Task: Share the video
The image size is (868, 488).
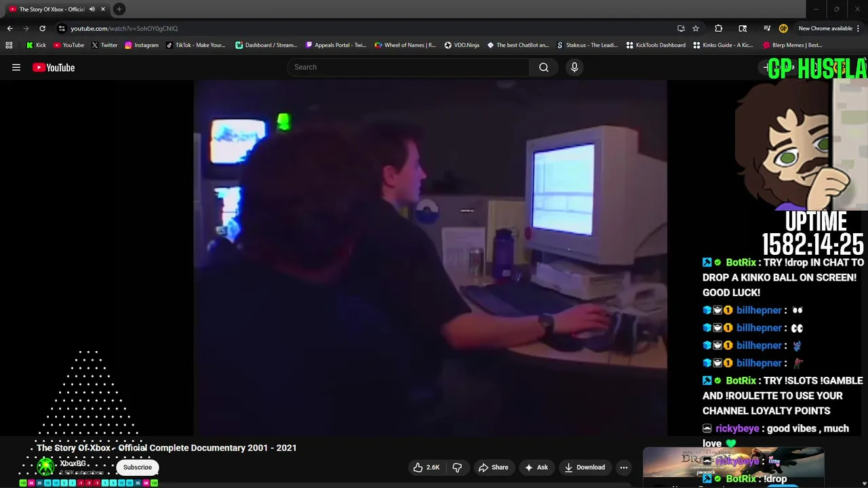Action: coord(493,467)
